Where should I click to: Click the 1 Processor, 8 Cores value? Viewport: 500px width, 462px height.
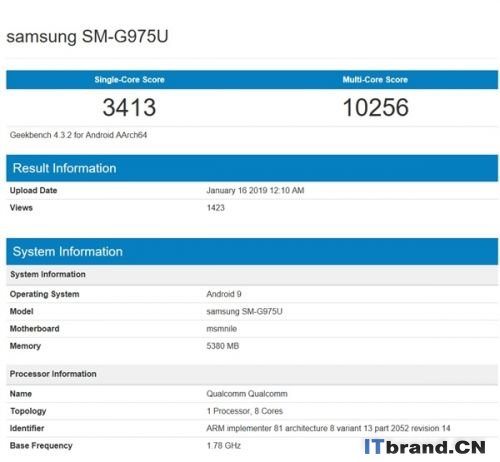[245, 411]
